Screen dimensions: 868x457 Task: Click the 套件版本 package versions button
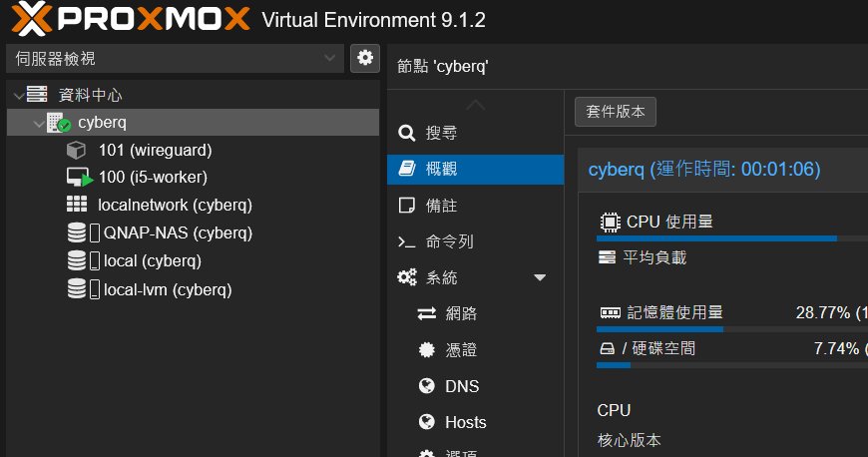click(616, 112)
